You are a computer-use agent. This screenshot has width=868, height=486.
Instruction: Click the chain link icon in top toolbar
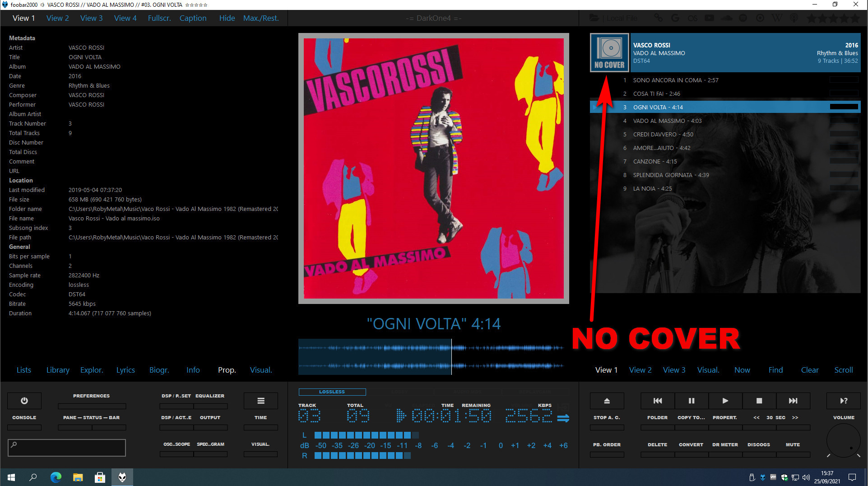pos(659,18)
